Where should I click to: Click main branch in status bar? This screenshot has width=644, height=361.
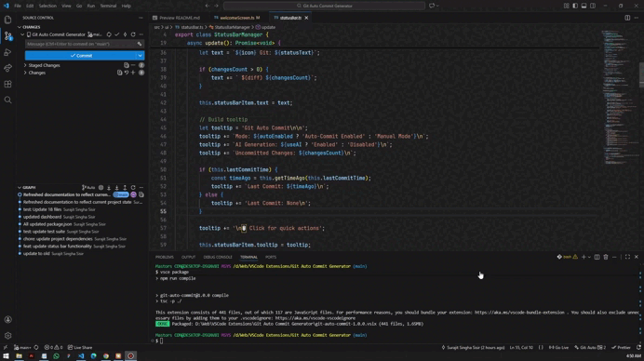pos(23,347)
